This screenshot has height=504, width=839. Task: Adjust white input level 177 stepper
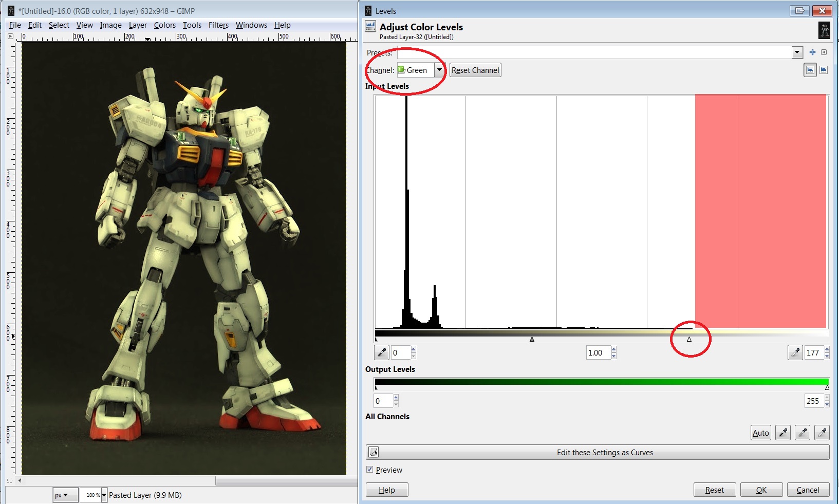tap(827, 352)
